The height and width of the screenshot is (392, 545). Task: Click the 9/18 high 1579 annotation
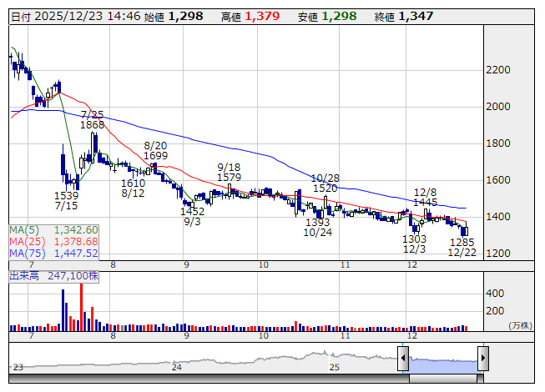click(229, 173)
